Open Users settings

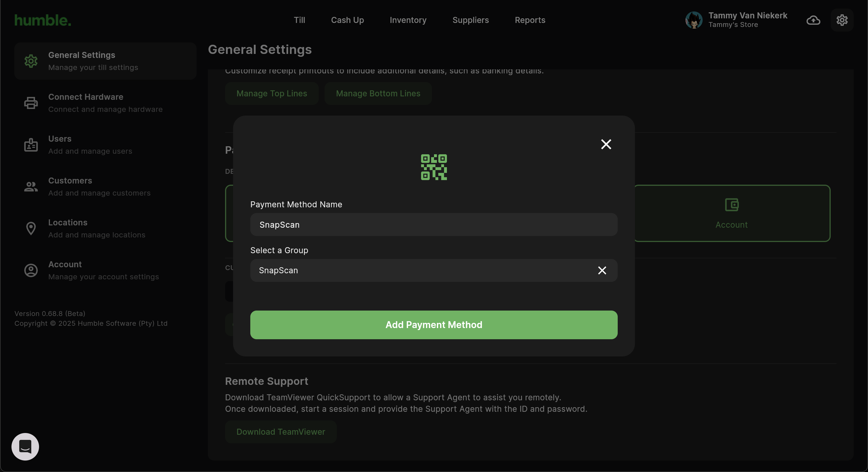(x=105, y=145)
